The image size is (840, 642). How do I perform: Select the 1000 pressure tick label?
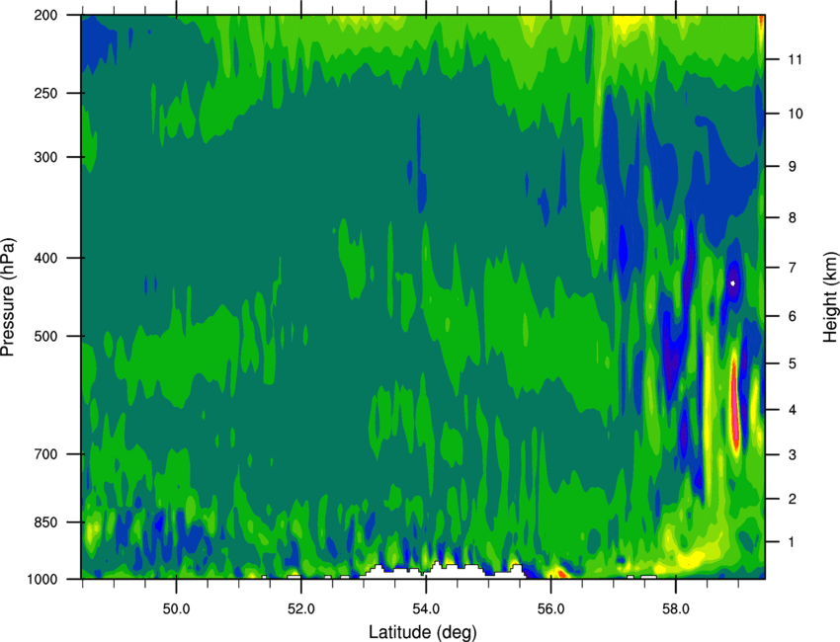[42, 579]
